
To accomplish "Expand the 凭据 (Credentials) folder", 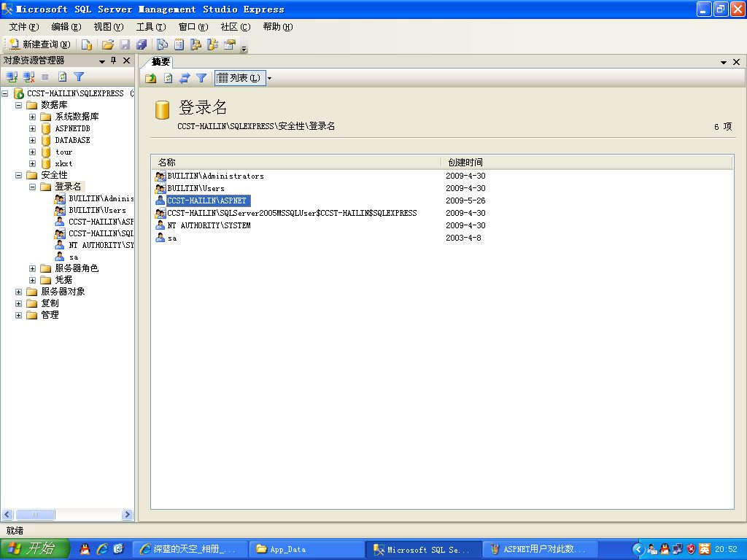I will pyautogui.click(x=32, y=280).
